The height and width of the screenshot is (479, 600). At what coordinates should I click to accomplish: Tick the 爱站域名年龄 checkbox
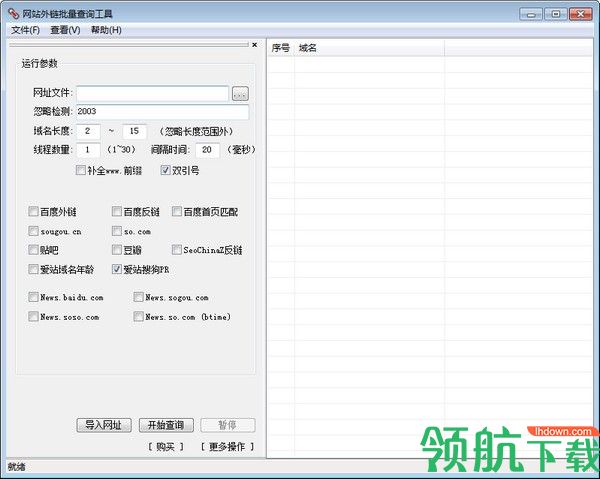pos(33,269)
